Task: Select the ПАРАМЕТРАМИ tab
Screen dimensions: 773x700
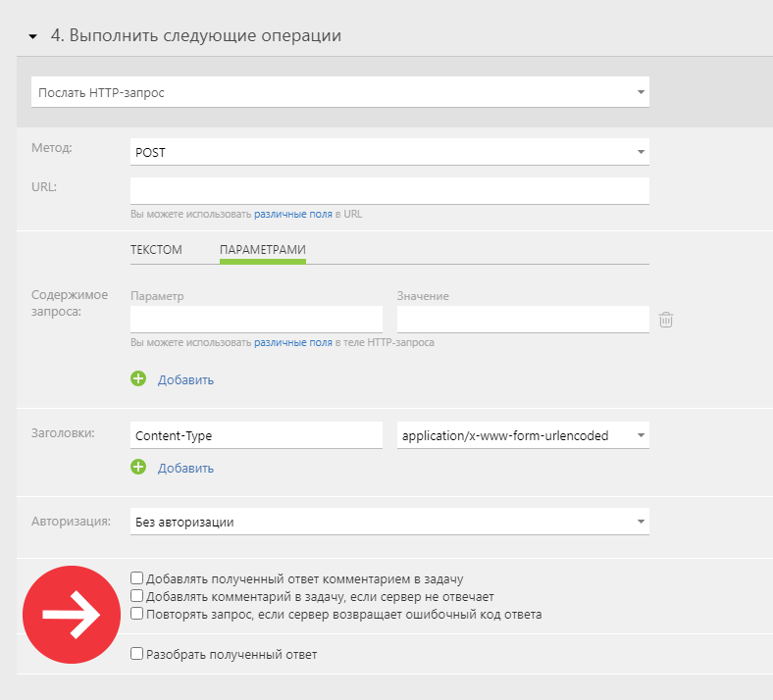Action: click(263, 250)
